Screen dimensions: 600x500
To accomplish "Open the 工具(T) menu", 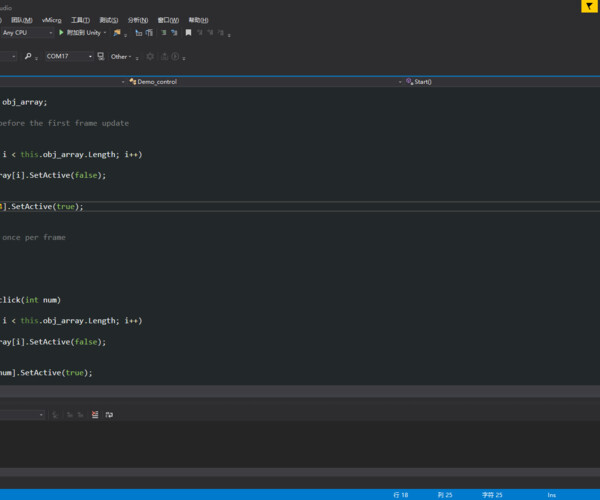I will pyautogui.click(x=80, y=20).
